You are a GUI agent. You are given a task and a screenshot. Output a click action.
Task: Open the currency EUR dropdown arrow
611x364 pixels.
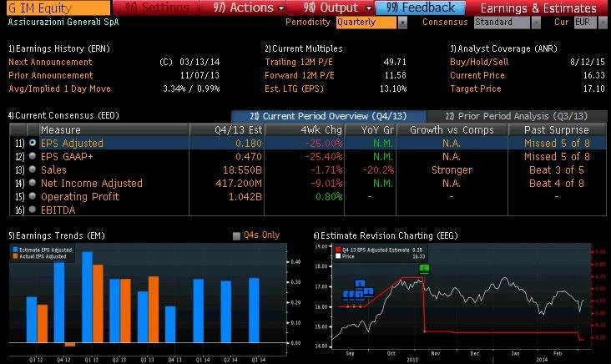point(603,23)
